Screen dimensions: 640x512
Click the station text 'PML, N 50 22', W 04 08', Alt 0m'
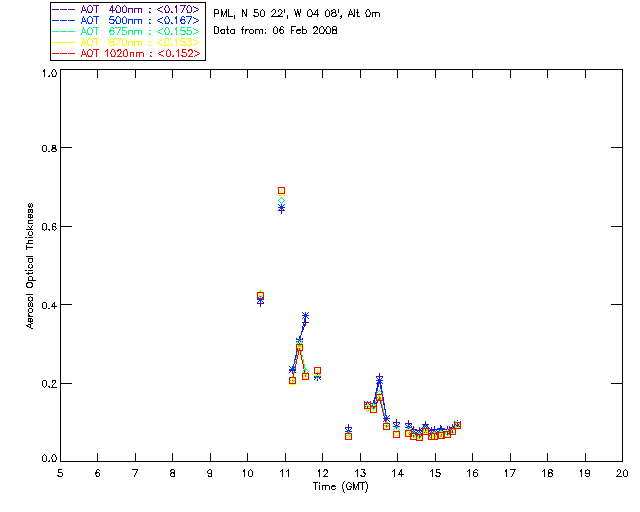[297, 13]
